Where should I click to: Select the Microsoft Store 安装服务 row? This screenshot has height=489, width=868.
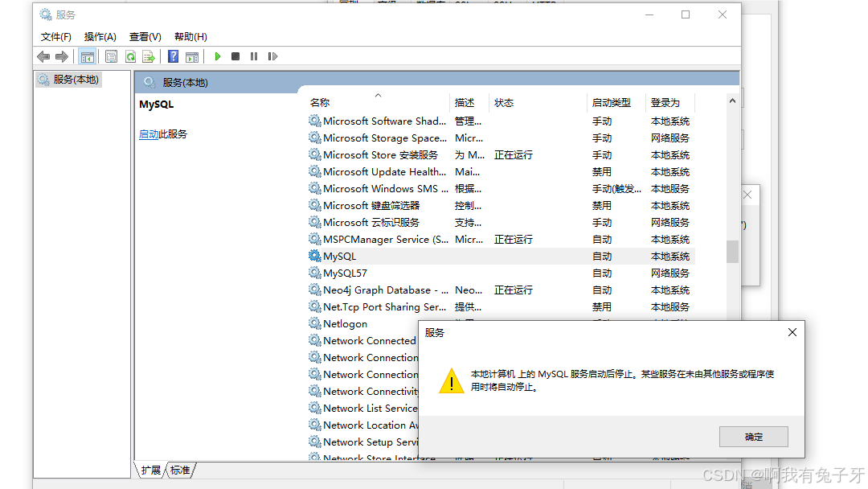tap(501, 154)
